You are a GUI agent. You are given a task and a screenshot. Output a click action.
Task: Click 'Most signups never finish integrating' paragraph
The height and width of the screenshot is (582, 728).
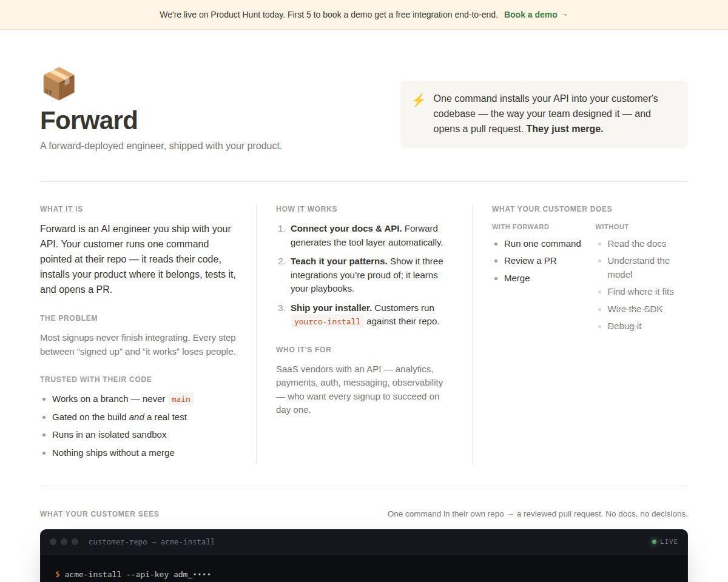click(138, 344)
